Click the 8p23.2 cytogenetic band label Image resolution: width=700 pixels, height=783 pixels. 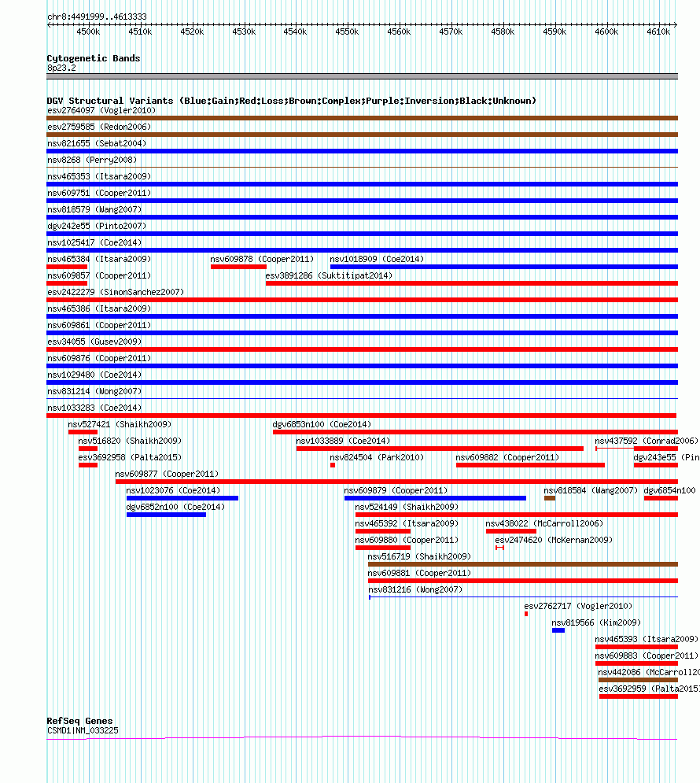(61, 68)
